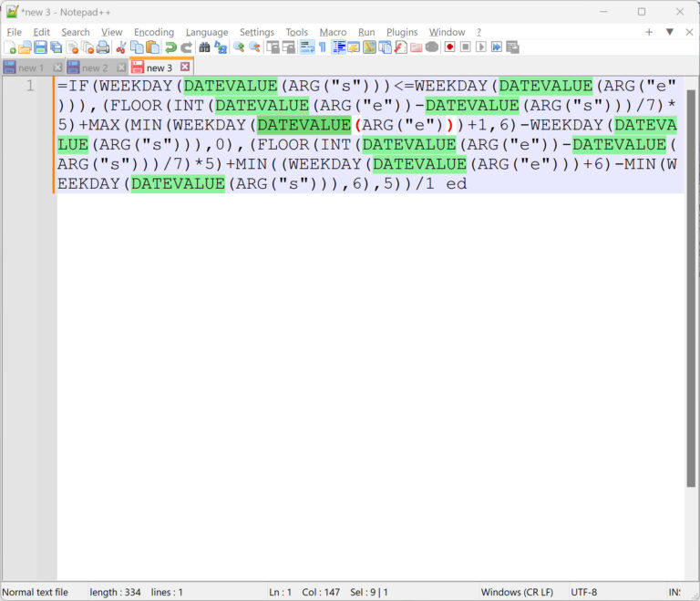700x601 pixels.
Task: Click the Print icon in toolbar
Action: [x=103, y=47]
